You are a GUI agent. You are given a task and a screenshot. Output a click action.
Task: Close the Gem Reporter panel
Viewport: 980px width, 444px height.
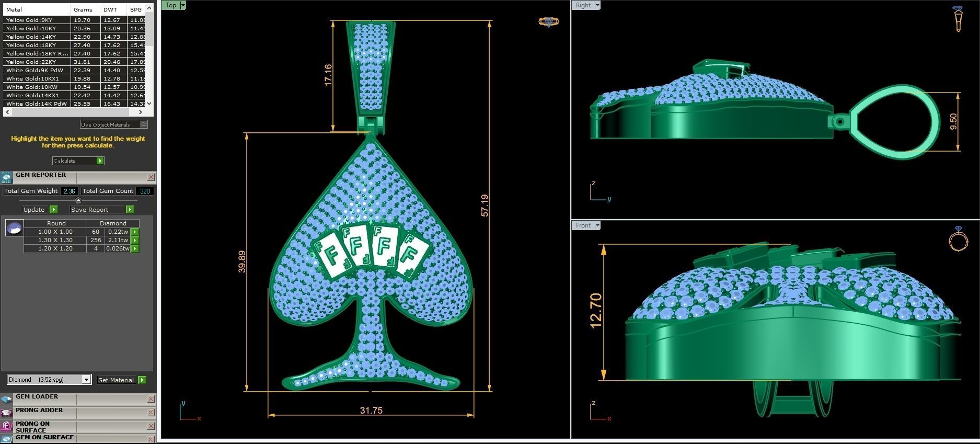151,177
